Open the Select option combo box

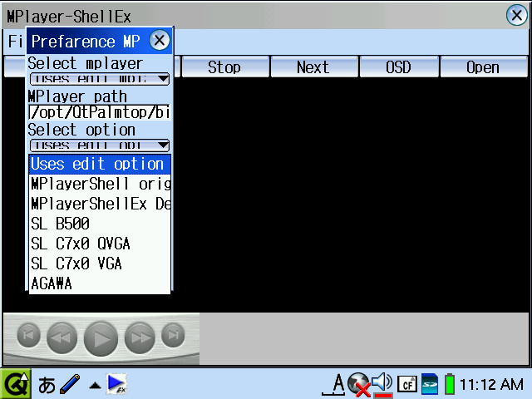[100, 145]
